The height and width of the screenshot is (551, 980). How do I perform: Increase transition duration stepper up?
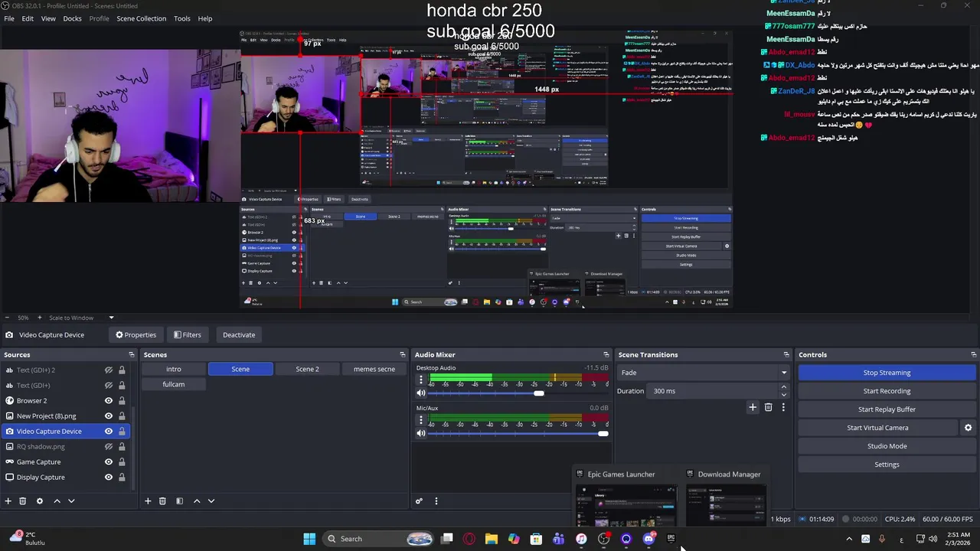783,387
